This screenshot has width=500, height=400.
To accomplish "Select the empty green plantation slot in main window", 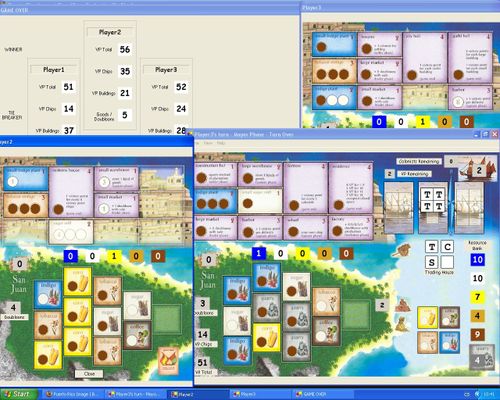I will [x=356, y=315].
